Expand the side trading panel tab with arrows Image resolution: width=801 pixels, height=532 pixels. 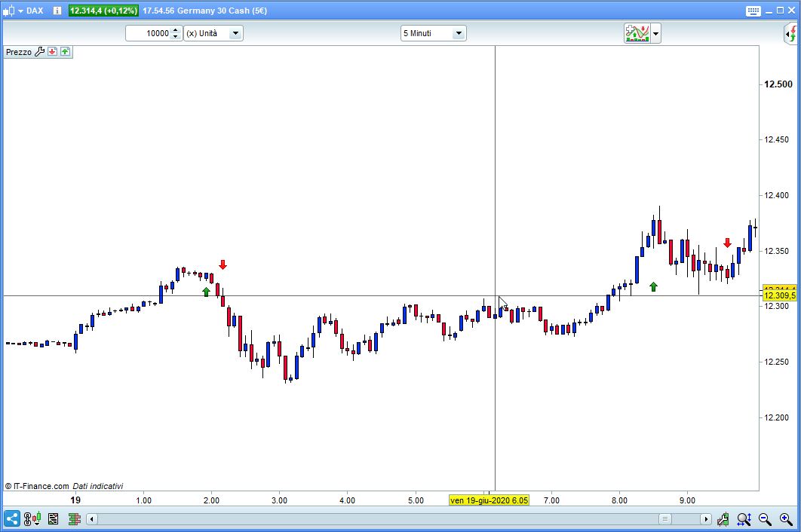791,34
